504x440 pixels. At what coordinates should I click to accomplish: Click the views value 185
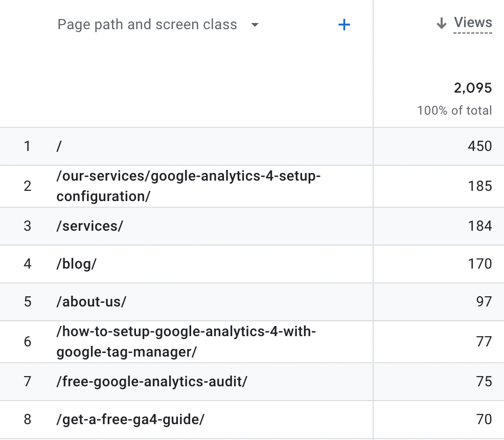coord(480,186)
